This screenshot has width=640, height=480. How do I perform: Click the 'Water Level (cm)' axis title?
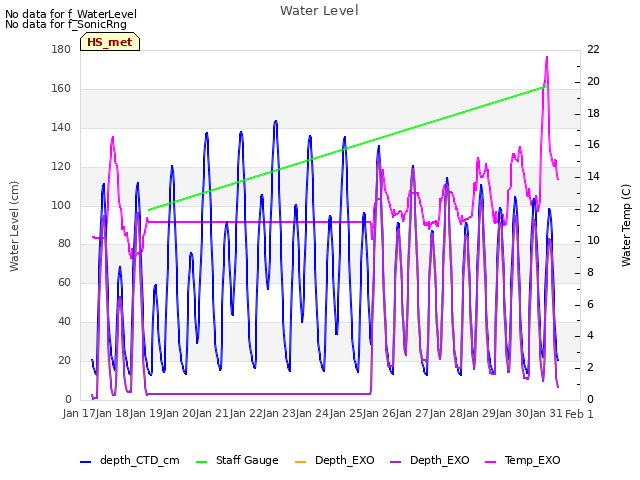[x=14, y=227]
